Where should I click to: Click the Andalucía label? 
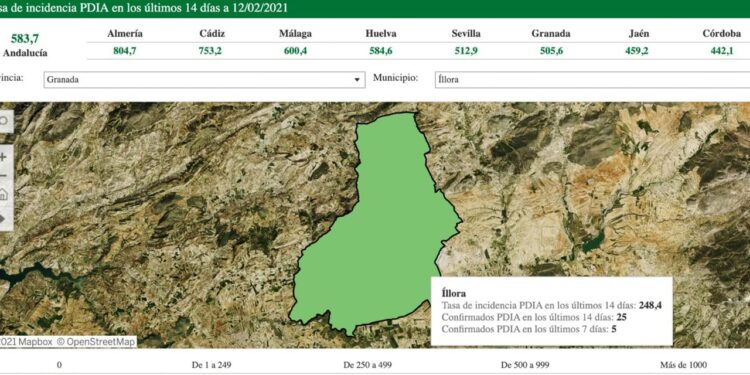[25, 53]
